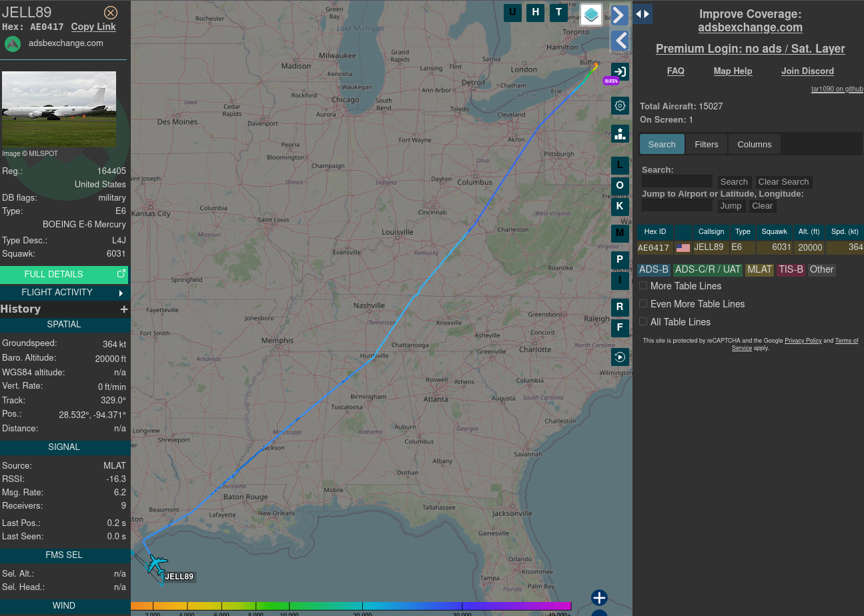Toggle the R map option button
864x616 pixels.
click(x=620, y=307)
